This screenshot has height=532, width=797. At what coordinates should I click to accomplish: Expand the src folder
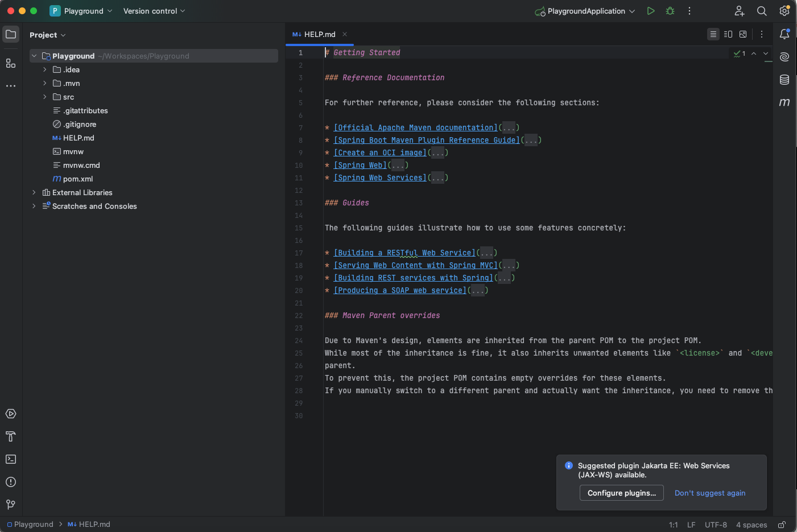coord(45,97)
